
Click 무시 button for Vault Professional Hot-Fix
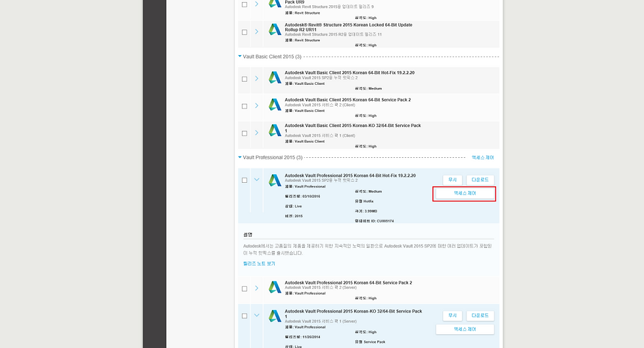(x=453, y=180)
